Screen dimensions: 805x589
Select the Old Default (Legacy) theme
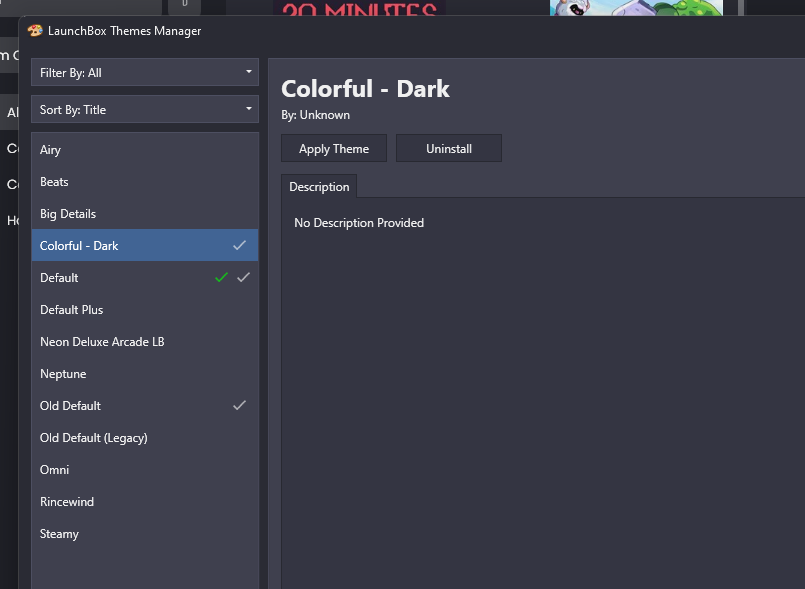point(145,438)
